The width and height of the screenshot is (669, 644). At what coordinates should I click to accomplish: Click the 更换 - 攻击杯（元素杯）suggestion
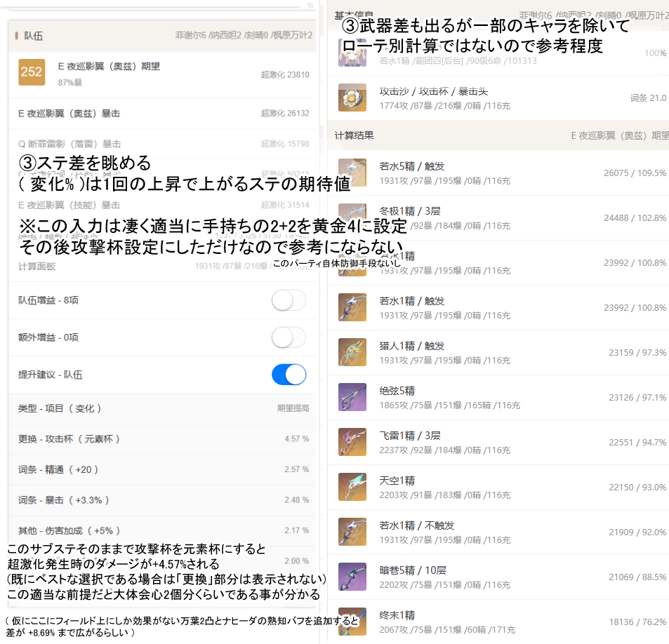pos(162,439)
